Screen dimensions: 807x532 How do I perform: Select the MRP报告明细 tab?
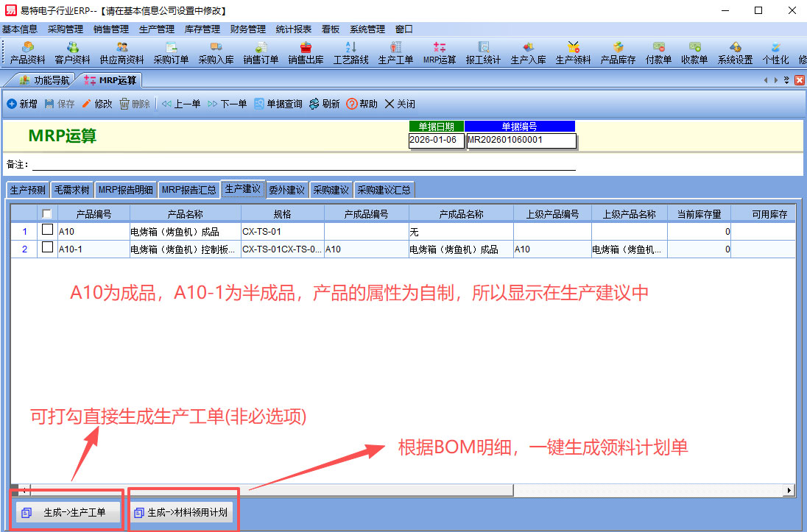pyautogui.click(x=125, y=190)
